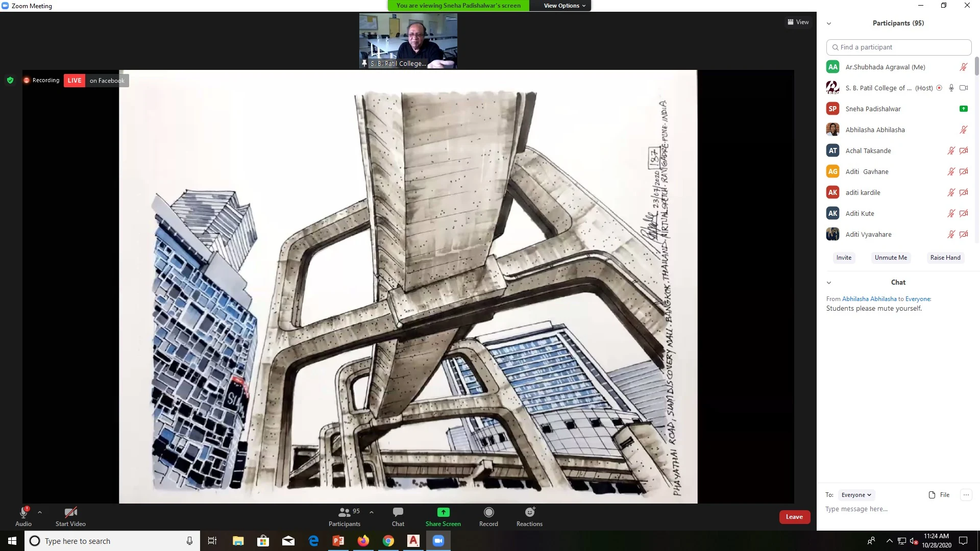
Task: Click in the Find a participant field
Action: 899,47
